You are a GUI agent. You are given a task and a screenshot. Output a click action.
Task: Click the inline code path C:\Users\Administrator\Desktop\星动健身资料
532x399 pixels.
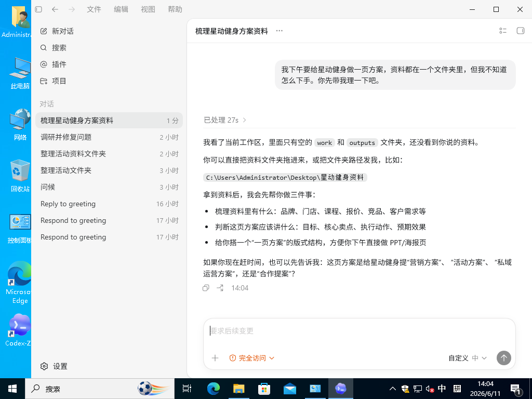pos(285,178)
